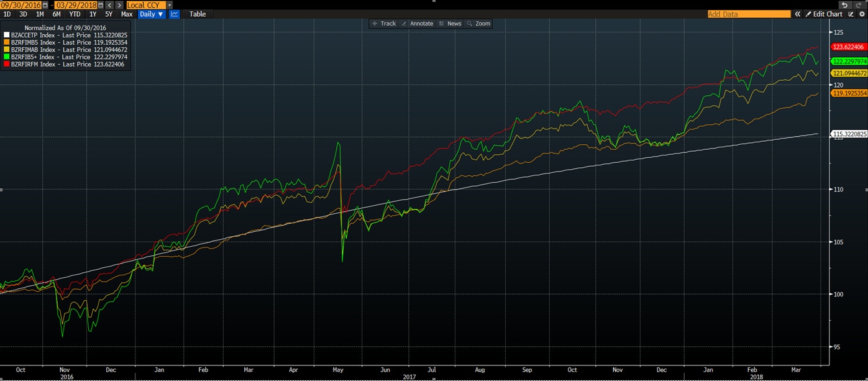Switch to the line chart view icon
The width and height of the screenshot is (868, 381).
(x=175, y=14)
